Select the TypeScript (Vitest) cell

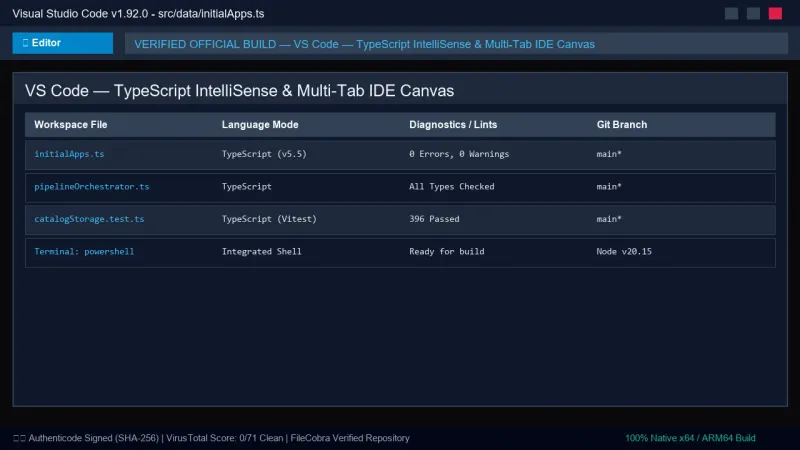[x=269, y=219]
